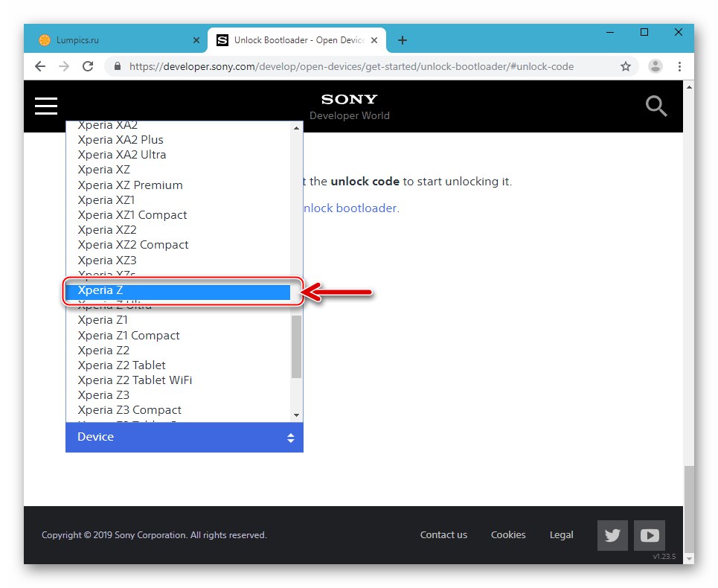Go back with the browser back arrow

tap(40, 66)
